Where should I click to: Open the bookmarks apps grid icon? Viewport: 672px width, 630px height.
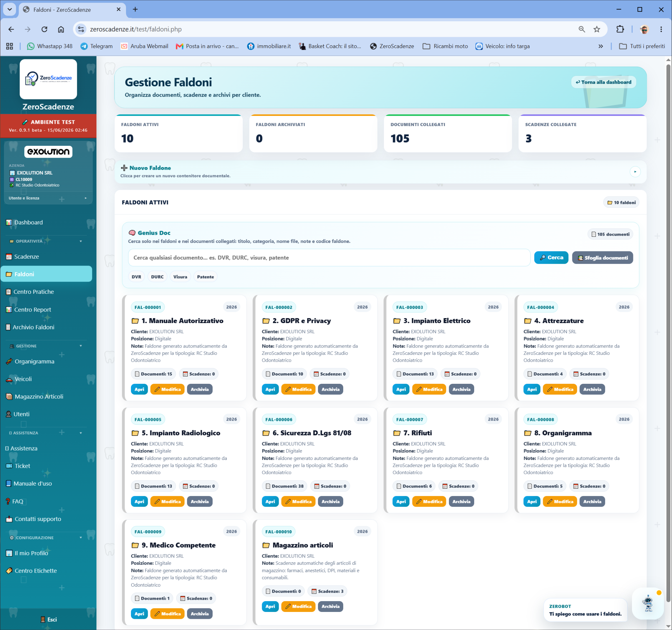click(10, 46)
